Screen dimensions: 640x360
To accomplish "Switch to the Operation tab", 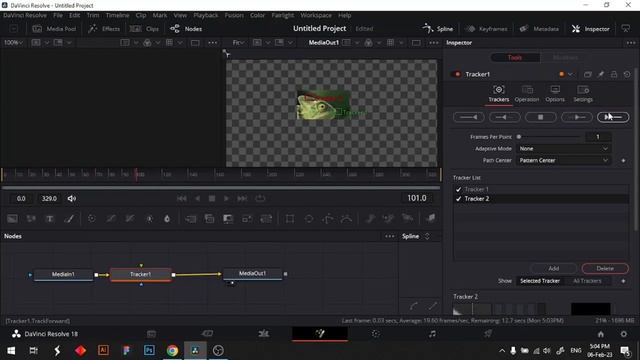I will (527, 94).
